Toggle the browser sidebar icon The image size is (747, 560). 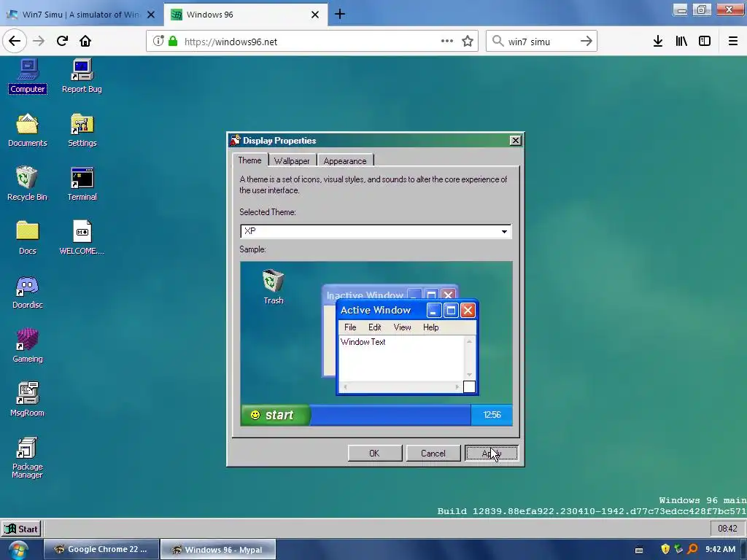[x=704, y=41]
